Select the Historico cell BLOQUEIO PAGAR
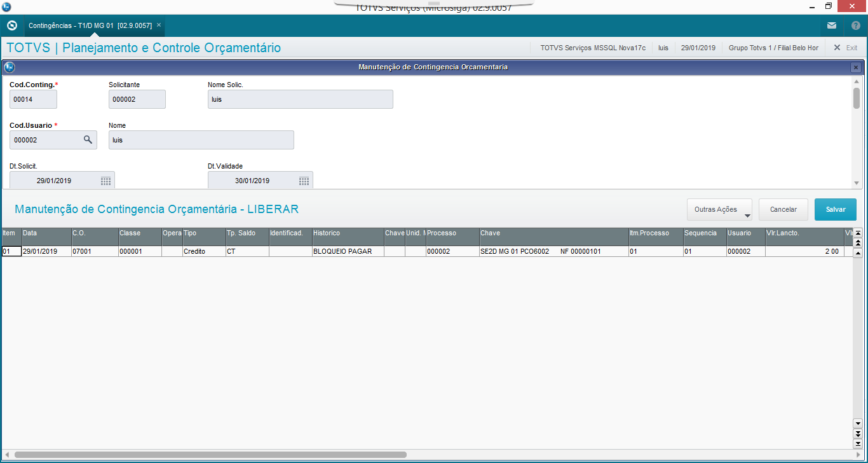 [348, 251]
